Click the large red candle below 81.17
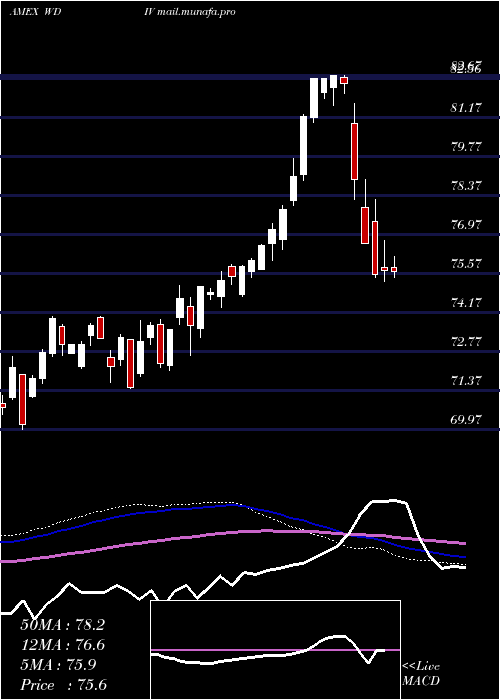 (354, 151)
